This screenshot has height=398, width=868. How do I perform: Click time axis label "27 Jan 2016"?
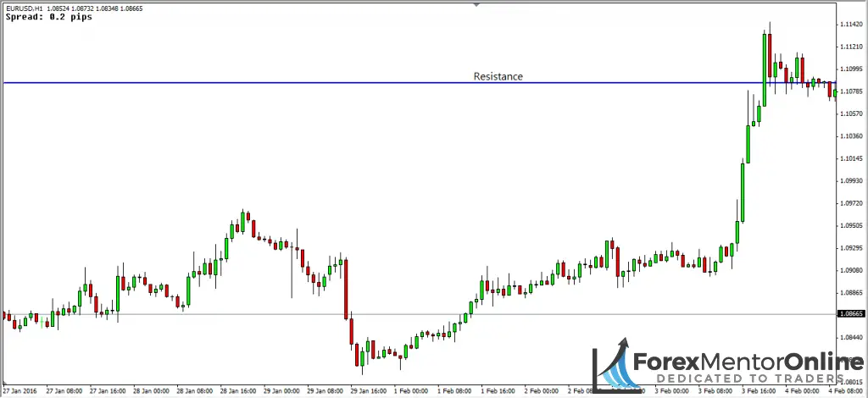point(19,391)
